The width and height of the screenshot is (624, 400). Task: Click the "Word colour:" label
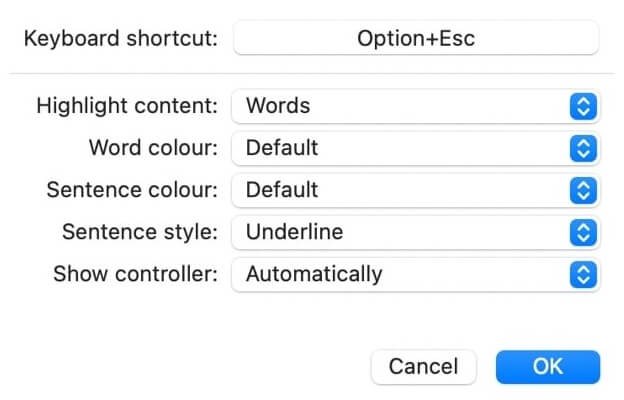[152, 148]
